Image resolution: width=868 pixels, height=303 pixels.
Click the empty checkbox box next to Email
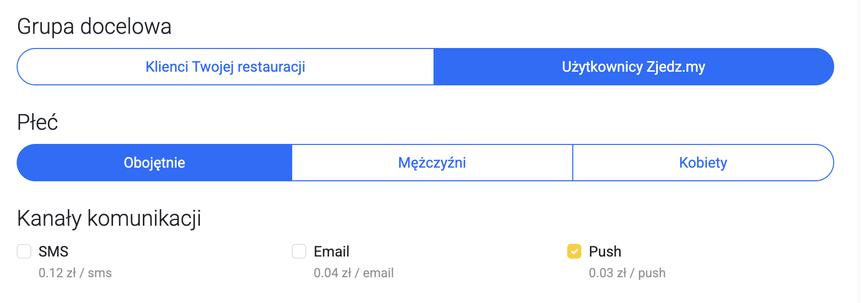(299, 251)
